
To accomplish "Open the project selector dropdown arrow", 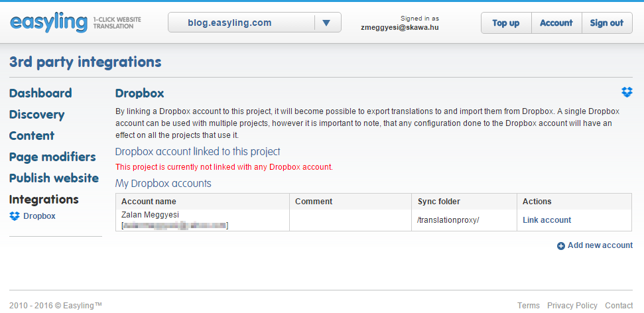I will pyautogui.click(x=326, y=23).
